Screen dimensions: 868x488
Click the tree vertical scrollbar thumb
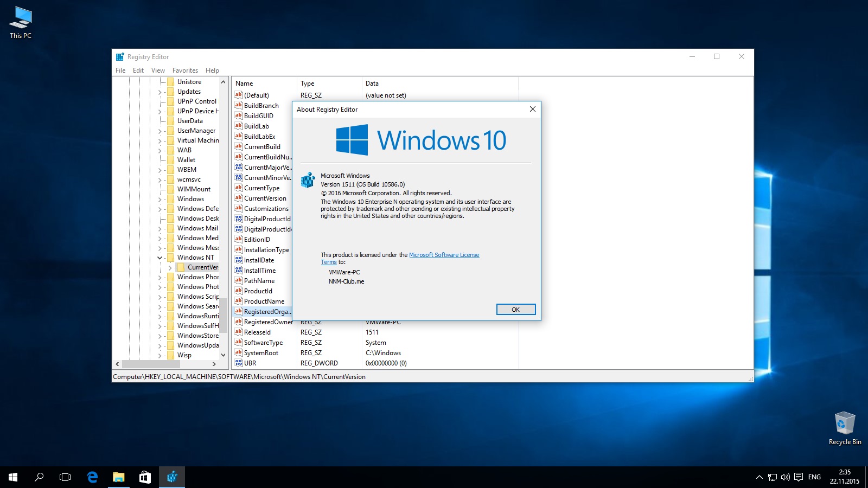coord(223,315)
